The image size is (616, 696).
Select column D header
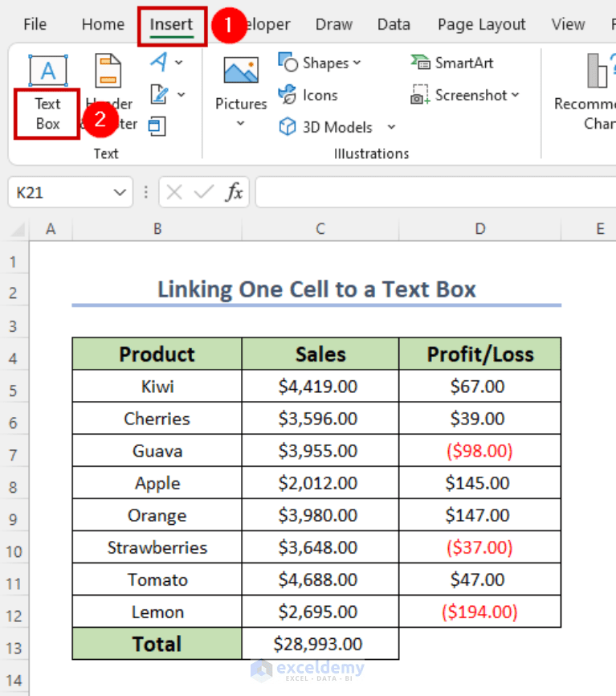click(479, 229)
